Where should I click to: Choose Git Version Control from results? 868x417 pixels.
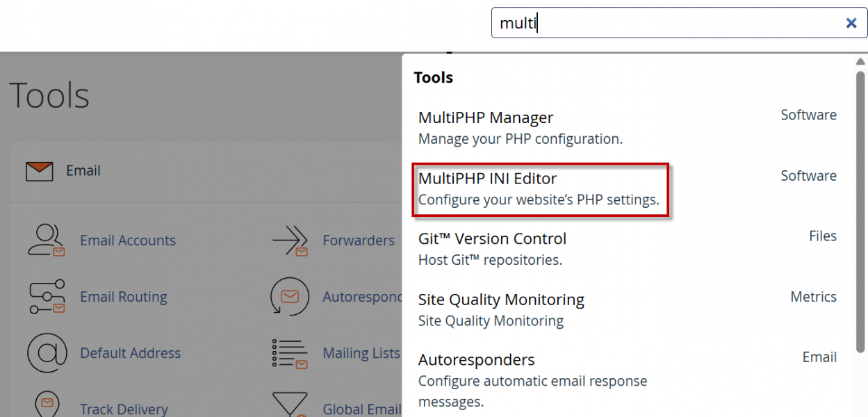pos(492,239)
